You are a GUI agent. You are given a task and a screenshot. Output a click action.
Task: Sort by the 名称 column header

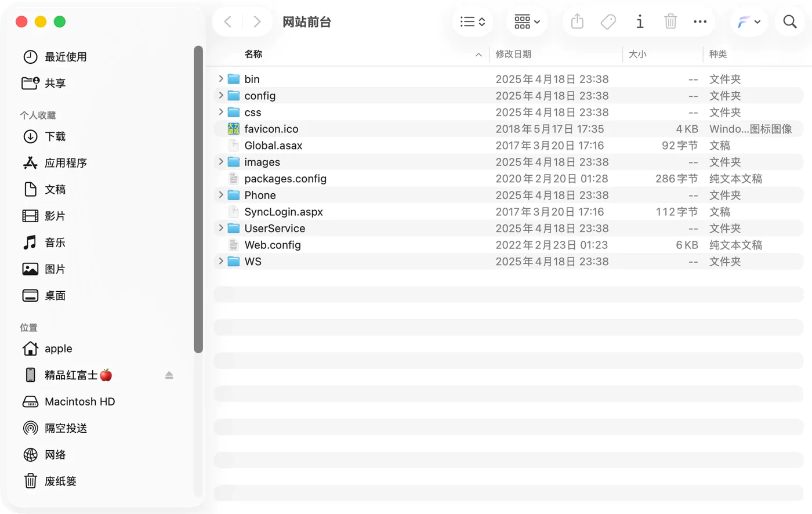pyautogui.click(x=253, y=54)
